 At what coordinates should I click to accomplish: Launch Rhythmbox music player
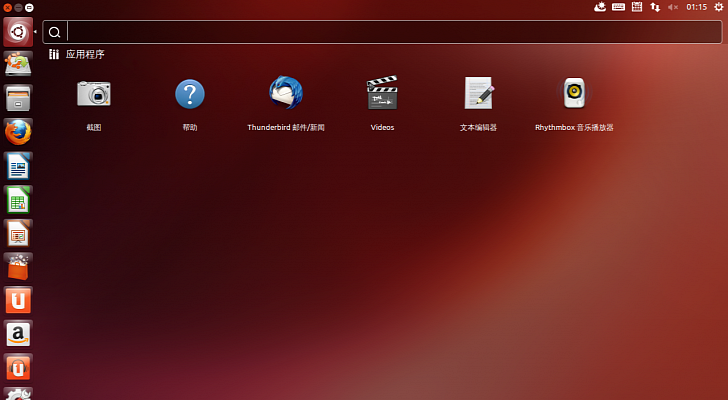pyautogui.click(x=574, y=93)
